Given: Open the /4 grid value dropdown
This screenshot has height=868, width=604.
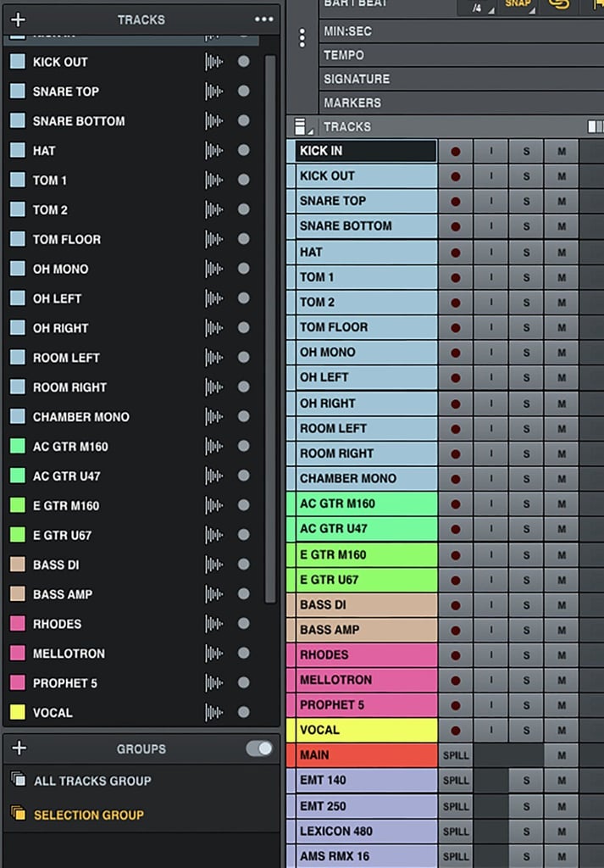Looking at the screenshot, I should pos(477,7).
